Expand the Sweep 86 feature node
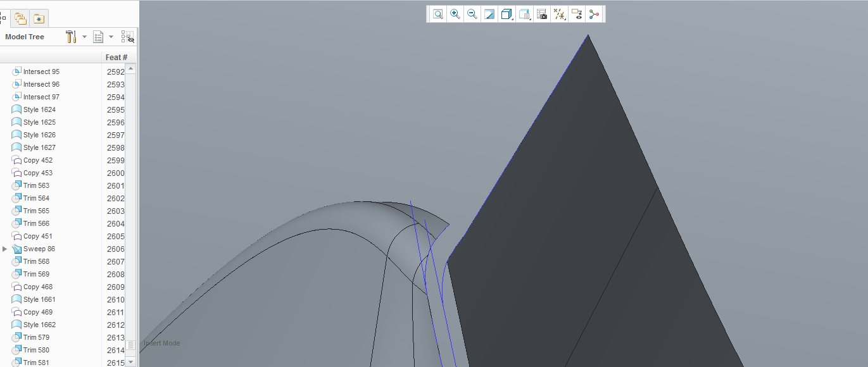868x367 pixels. point(5,249)
